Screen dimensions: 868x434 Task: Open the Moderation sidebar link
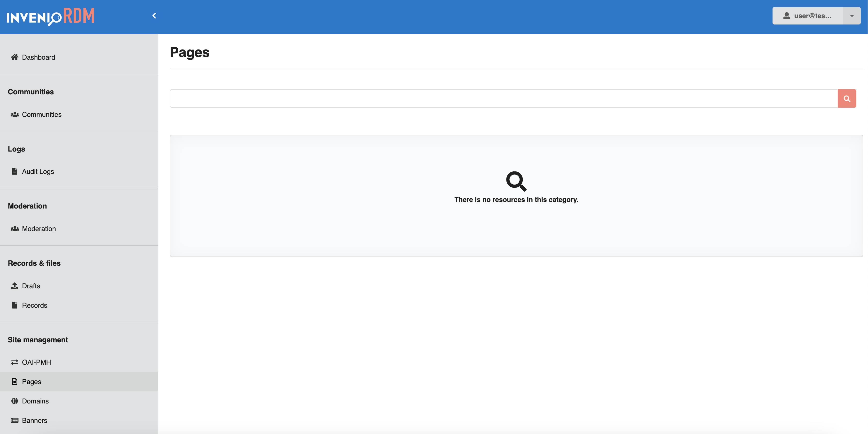79,229
